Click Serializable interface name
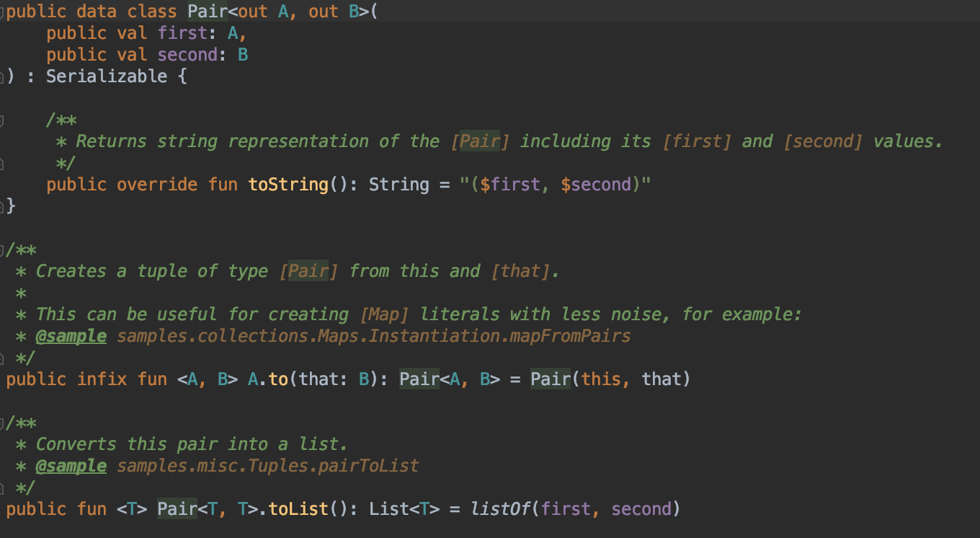The height and width of the screenshot is (538, 980). point(107,76)
